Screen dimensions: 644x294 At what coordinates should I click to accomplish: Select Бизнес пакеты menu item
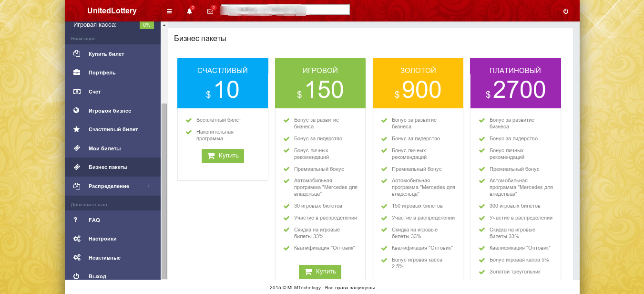[112, 167]
